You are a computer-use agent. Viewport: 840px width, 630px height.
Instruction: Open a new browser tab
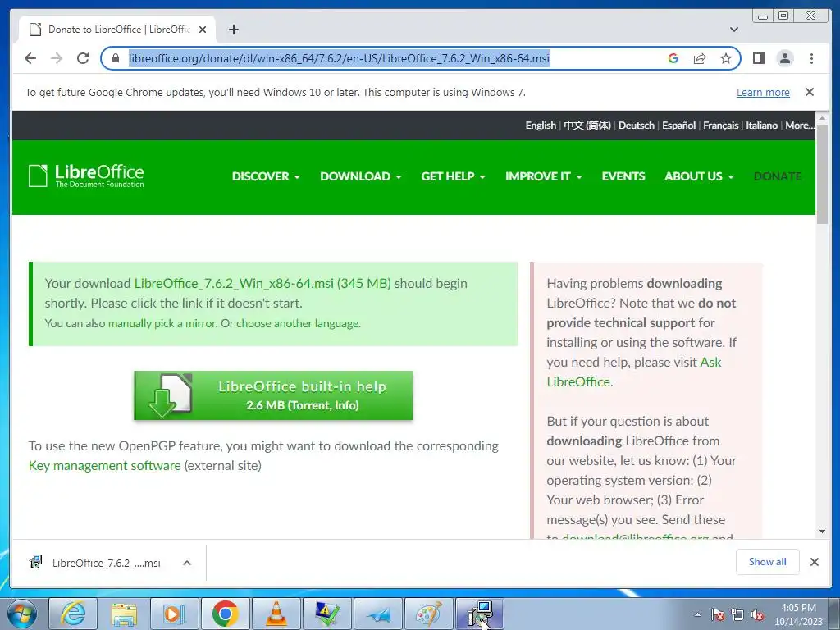[234, 30]
